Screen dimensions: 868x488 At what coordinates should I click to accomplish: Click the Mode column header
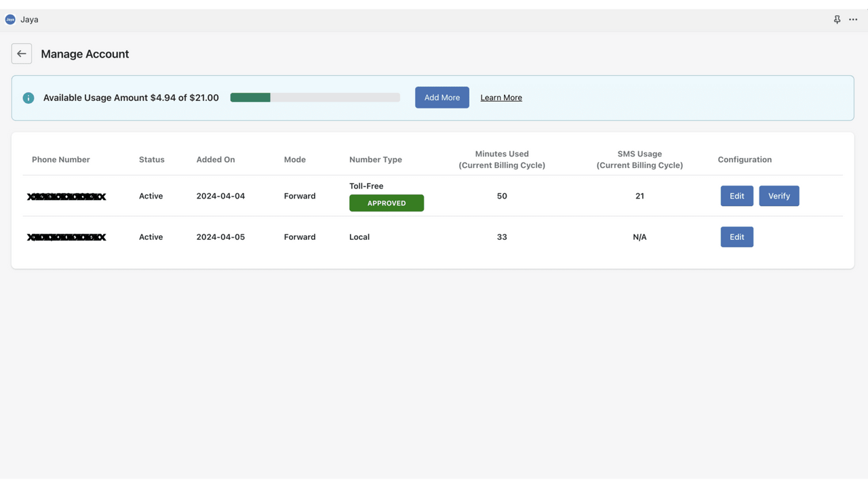(x=295, y=159)
